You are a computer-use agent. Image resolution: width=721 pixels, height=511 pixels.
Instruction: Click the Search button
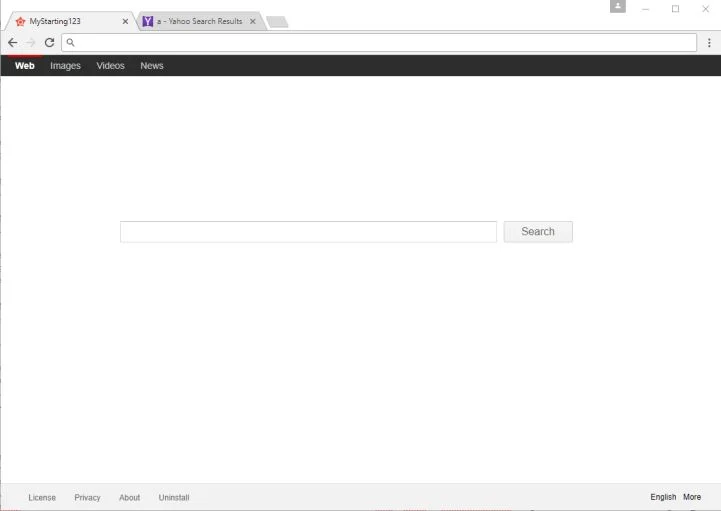pyautogui.click(x=538, y=232)
